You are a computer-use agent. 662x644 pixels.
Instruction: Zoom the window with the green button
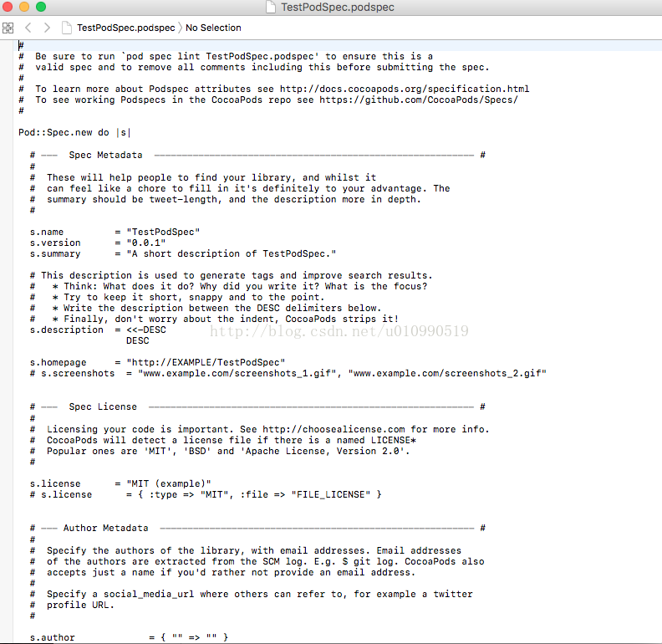coord(41,7)
